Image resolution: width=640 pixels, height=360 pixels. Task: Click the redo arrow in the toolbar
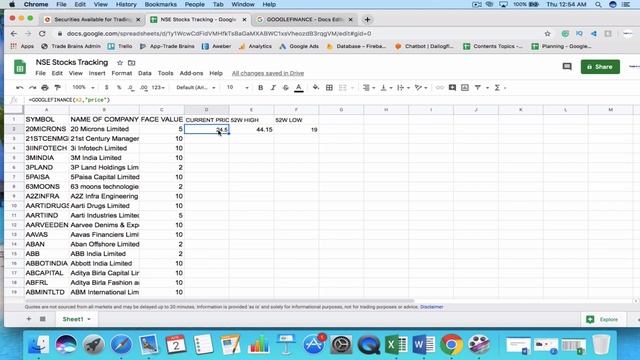[x=32, y=88]
